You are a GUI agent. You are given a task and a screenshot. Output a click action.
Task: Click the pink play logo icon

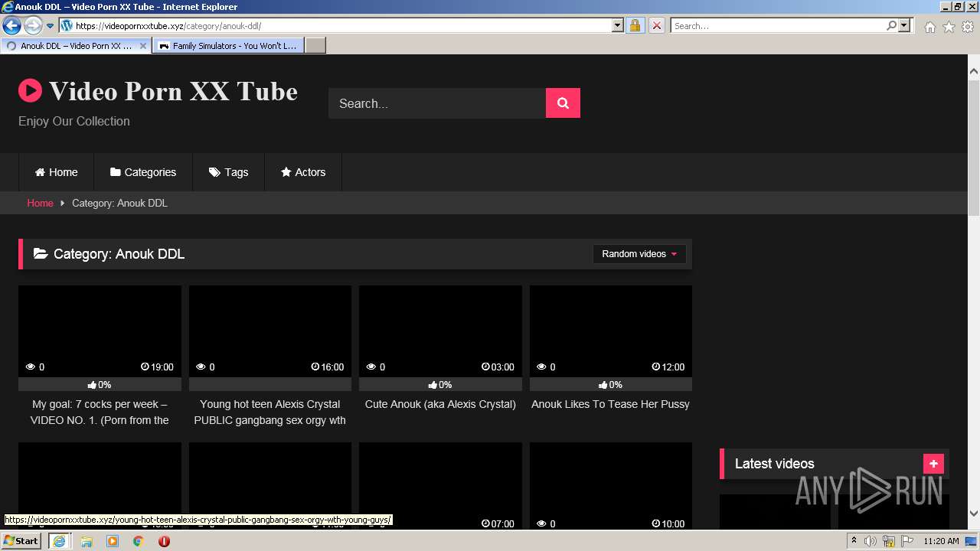[x=30, y=91]
